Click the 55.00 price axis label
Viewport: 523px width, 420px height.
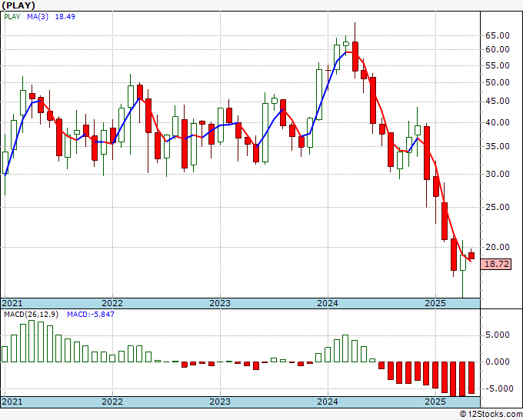click(x=498, y=65)
